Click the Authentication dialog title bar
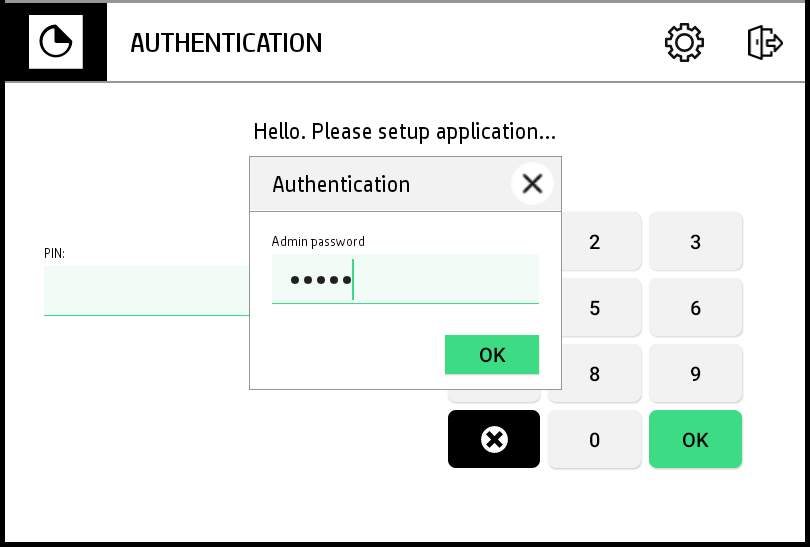 (380, 184)
